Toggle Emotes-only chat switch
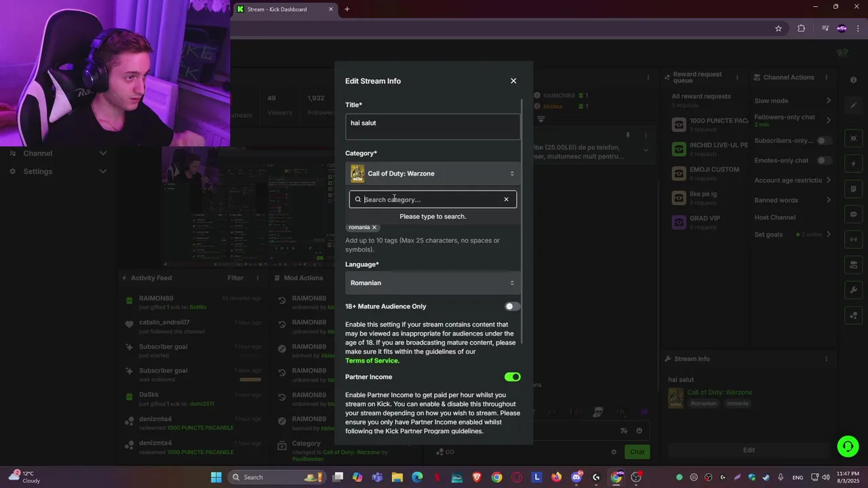868x488 pixels. tap(824, 161)
